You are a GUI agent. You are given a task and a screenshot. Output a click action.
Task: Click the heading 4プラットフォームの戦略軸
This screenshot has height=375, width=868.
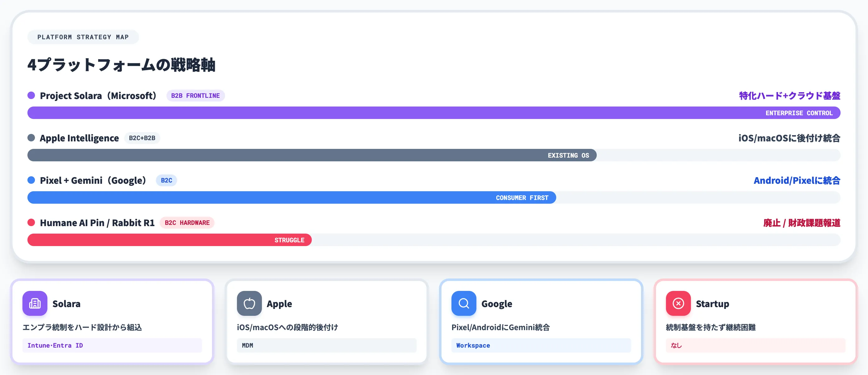(121, 65)
